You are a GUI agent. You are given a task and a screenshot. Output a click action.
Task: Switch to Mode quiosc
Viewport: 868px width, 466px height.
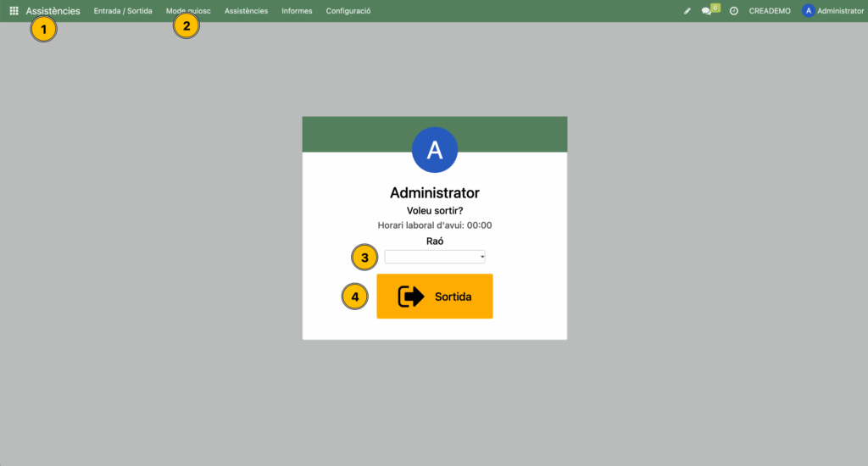pyautogui.click(x=188, y=11)
